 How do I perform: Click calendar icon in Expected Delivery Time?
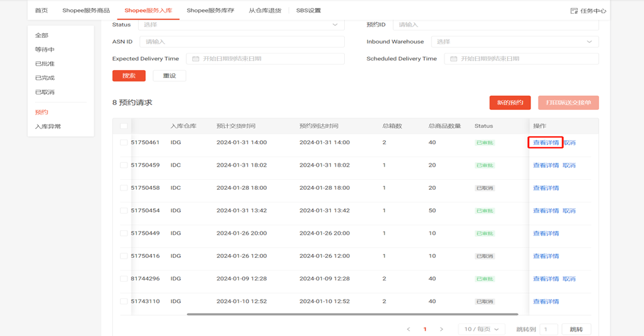coord(196,59)
